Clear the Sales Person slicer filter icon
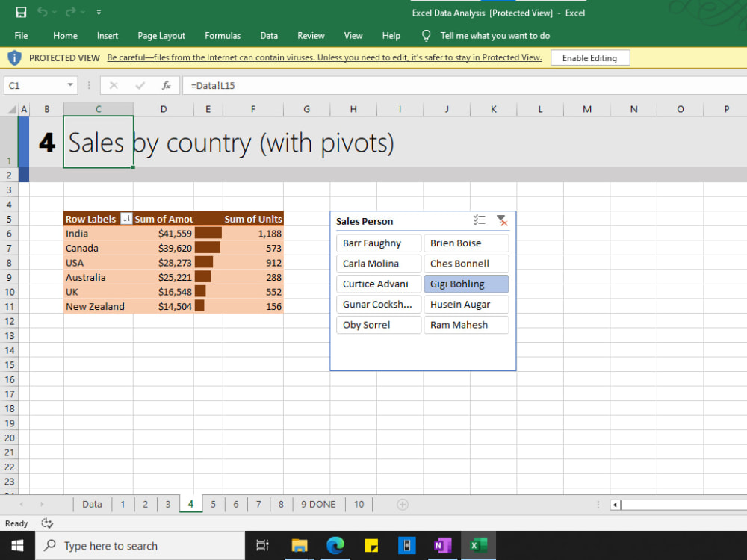This screenshot has width=747, height=560. pos(503,220)
